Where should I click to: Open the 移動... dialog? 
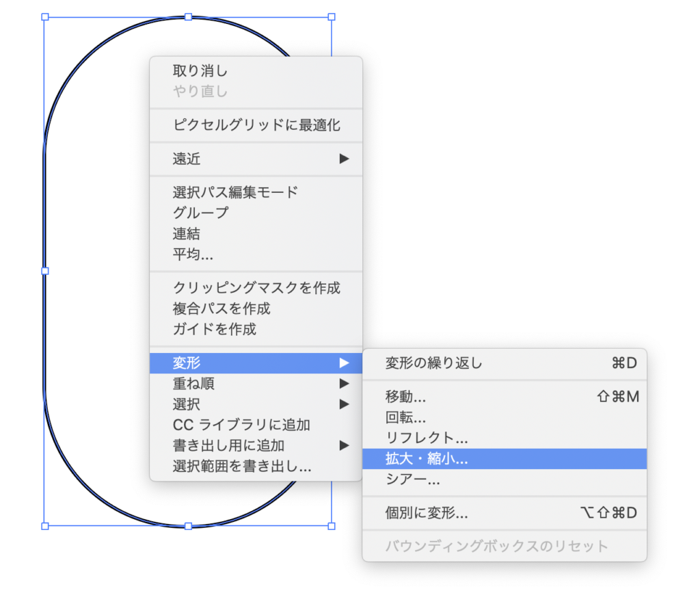[406, 397]
